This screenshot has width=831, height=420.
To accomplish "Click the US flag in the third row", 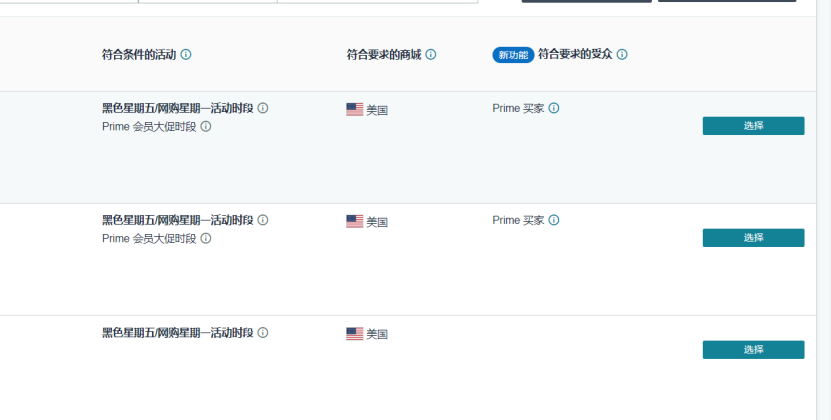I will [x=355, y=334].
